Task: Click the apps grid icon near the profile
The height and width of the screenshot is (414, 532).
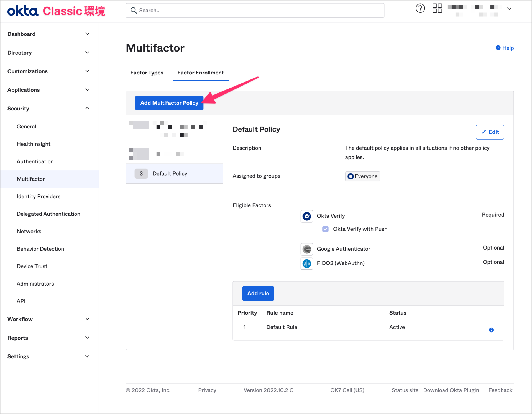Action: click(437, 8)
